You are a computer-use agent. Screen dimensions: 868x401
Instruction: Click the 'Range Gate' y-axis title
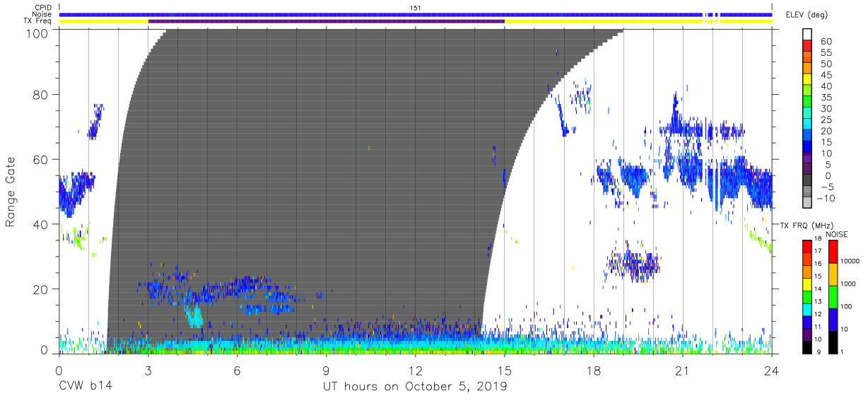[11, 192]
